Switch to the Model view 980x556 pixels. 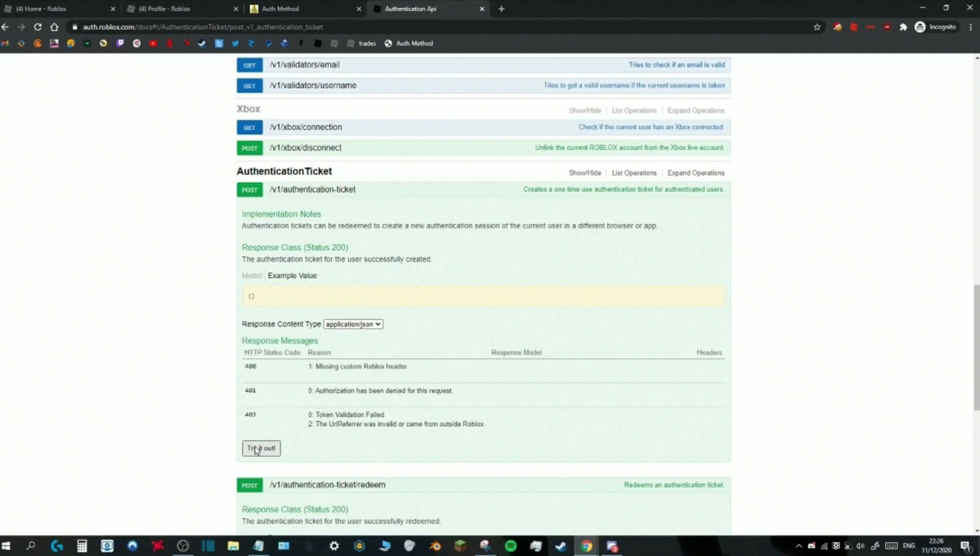click(x=252, y=276)
